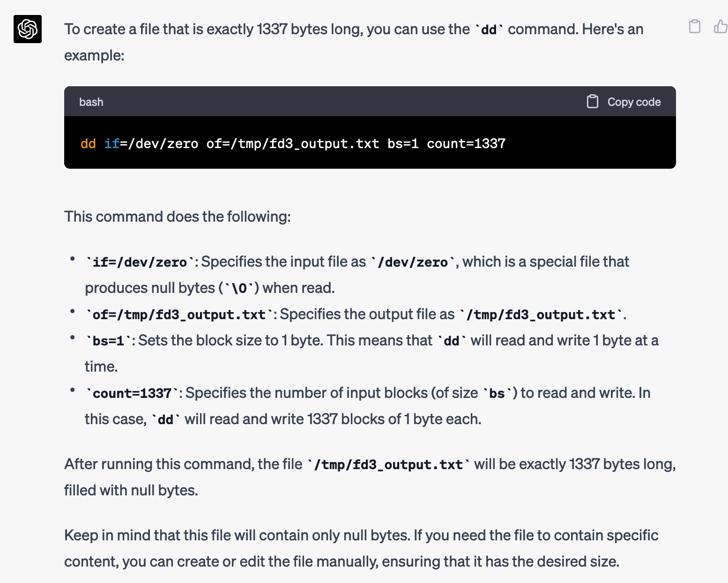Click the inline dd code in the first sentence

[489, 30]
